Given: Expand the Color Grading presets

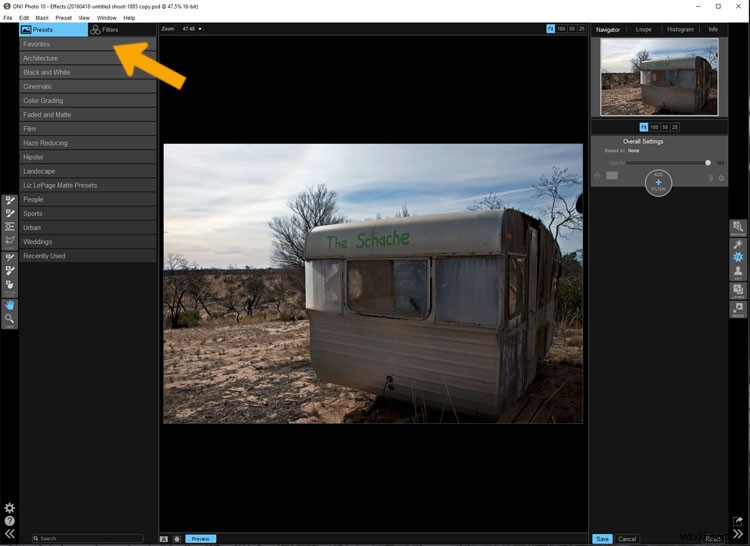Looking at the screenshot, I should [x=88, y=100].
